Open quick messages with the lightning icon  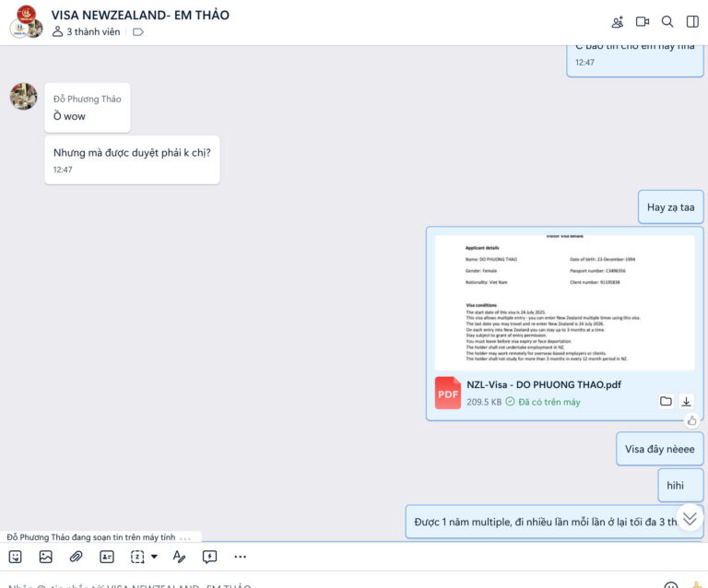tap(209, 557)
